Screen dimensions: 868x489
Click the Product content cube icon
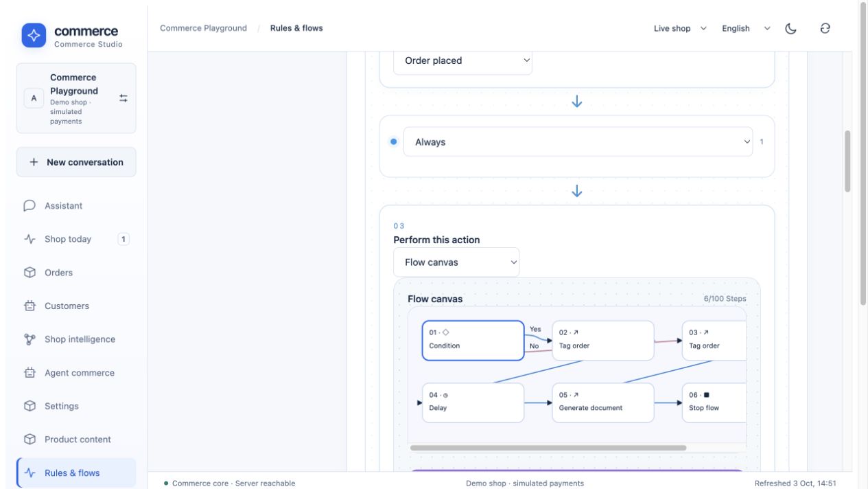30,440
